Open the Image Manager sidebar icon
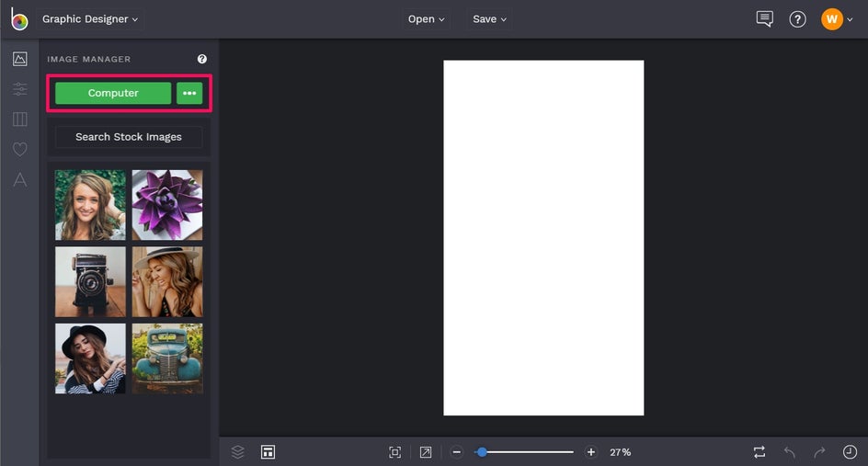Viewport: 868px width, 466px height. (x=20, y=59)
